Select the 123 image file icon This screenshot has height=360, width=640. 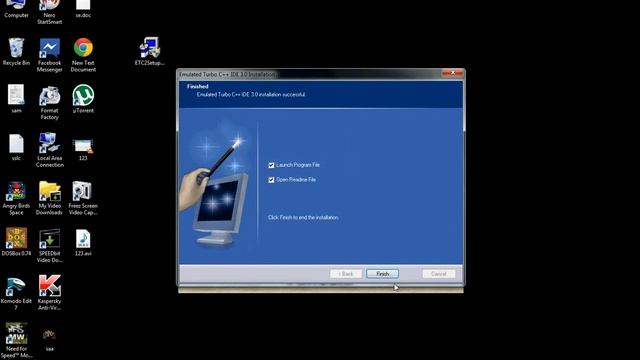(83, 149)
